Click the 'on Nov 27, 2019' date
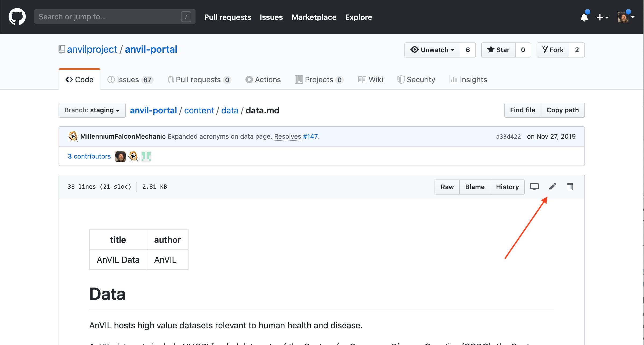Screen dimensions: 644x345 (551, 136)
